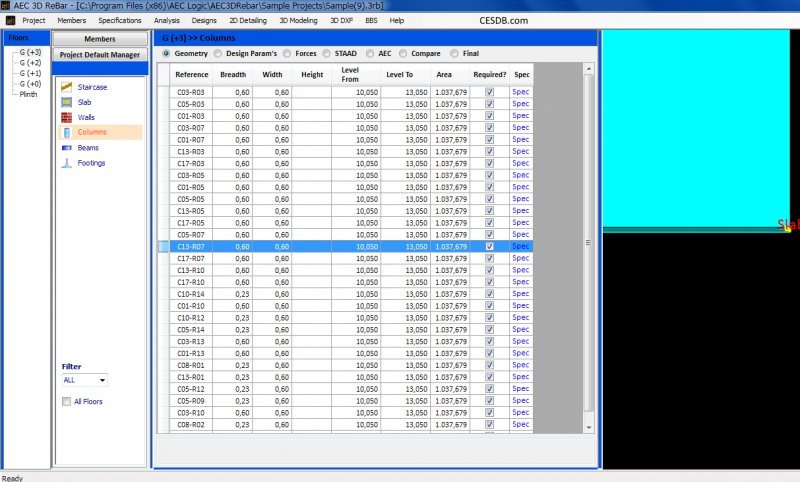Select the STAAD radio button
This screenshot has width=800, height=482.
327,54
